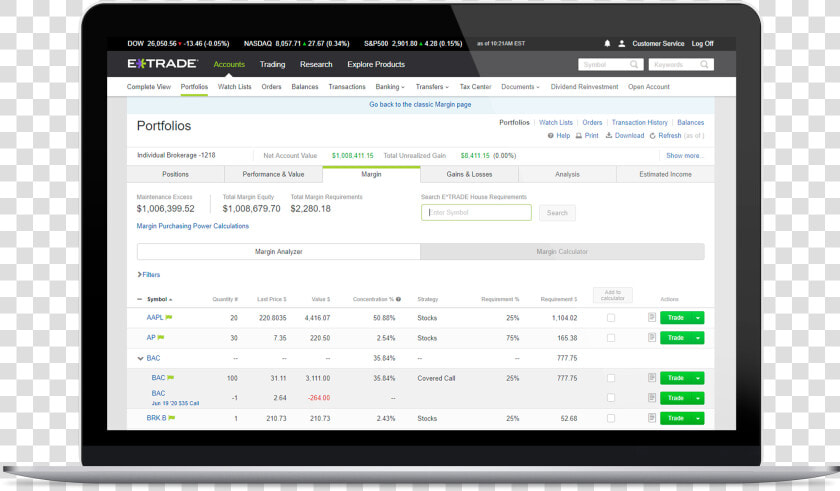This screenshot has width=840, height=491.
Task: Open the Banking dropdown menu
Action: 389,87
